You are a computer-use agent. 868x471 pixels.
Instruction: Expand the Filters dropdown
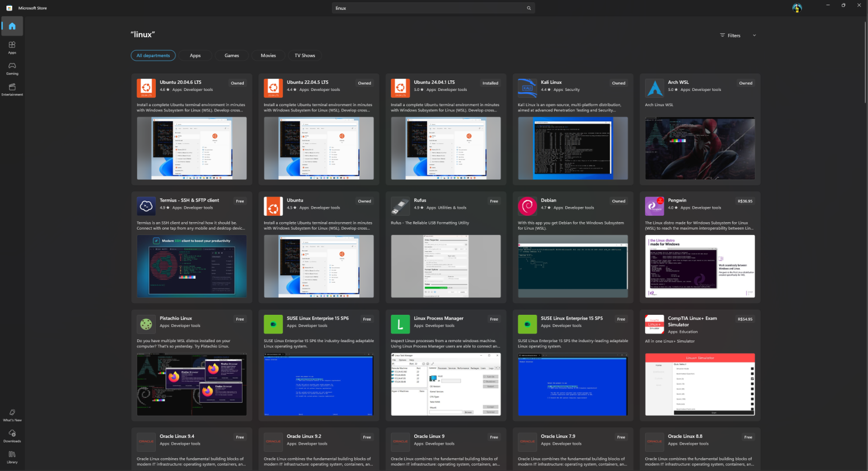(x=738, y=36)
